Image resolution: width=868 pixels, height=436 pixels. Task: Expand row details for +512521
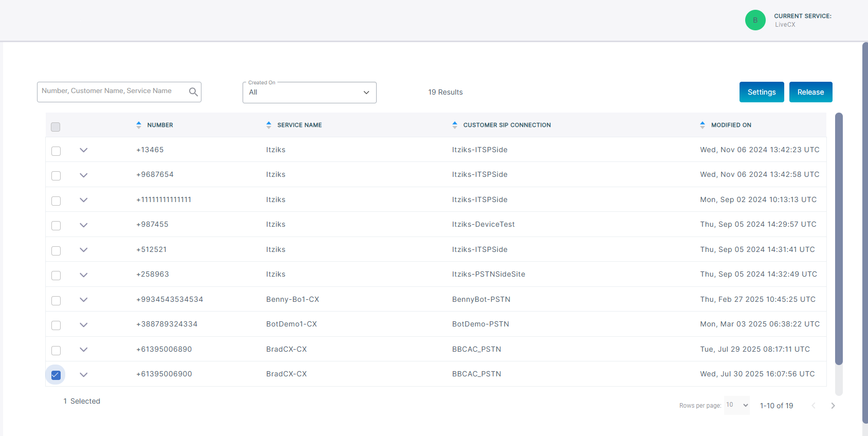coord(84,250)
